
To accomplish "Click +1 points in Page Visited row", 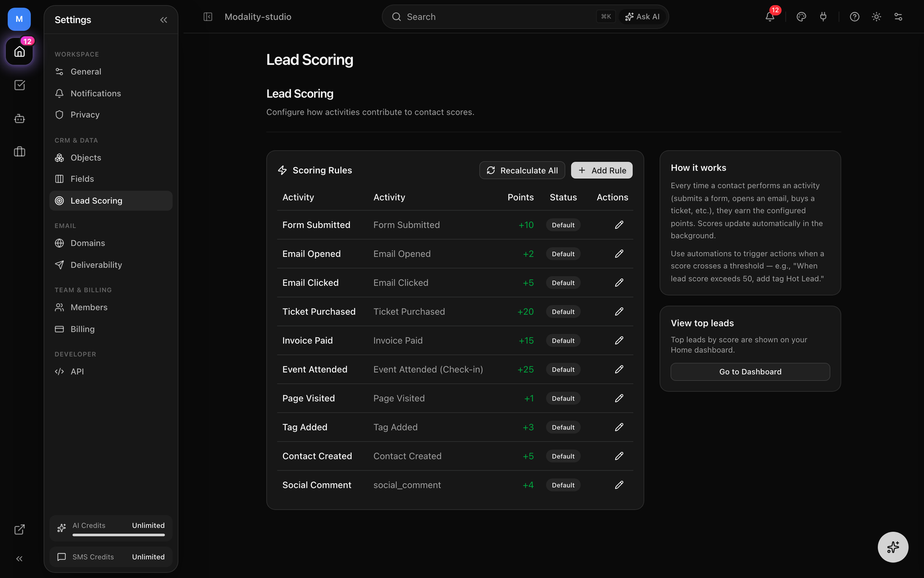I will (529, 398).
